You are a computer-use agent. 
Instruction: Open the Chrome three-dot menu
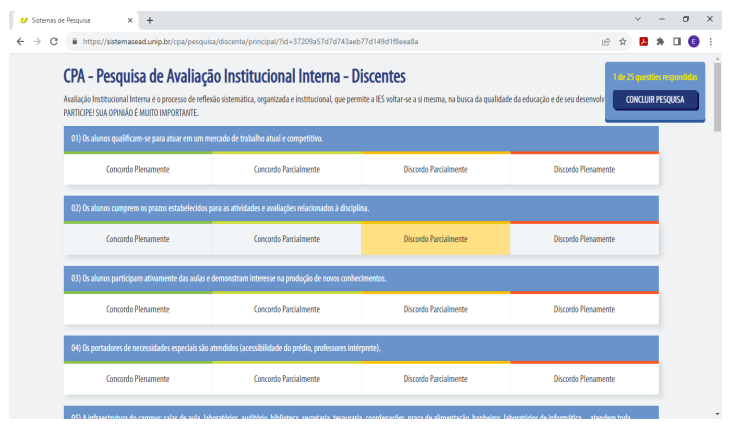point(711,41)
